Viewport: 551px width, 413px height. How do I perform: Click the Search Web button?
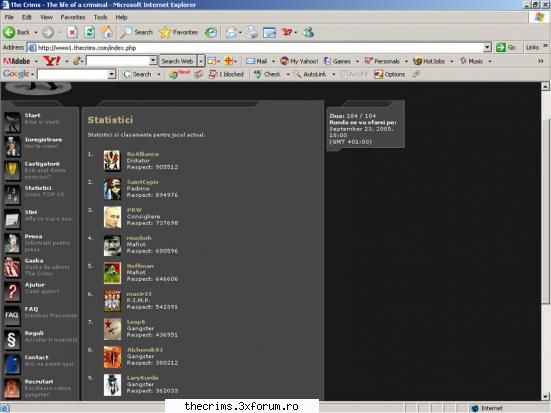[x=177, y=61]
